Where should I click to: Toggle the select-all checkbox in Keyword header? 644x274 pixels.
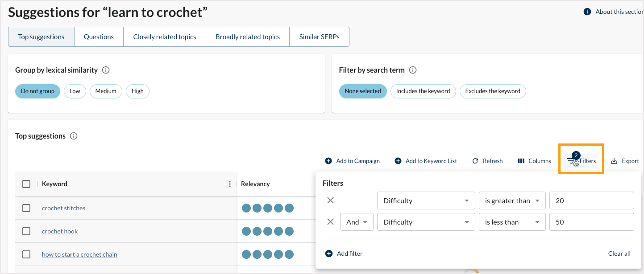26,184
